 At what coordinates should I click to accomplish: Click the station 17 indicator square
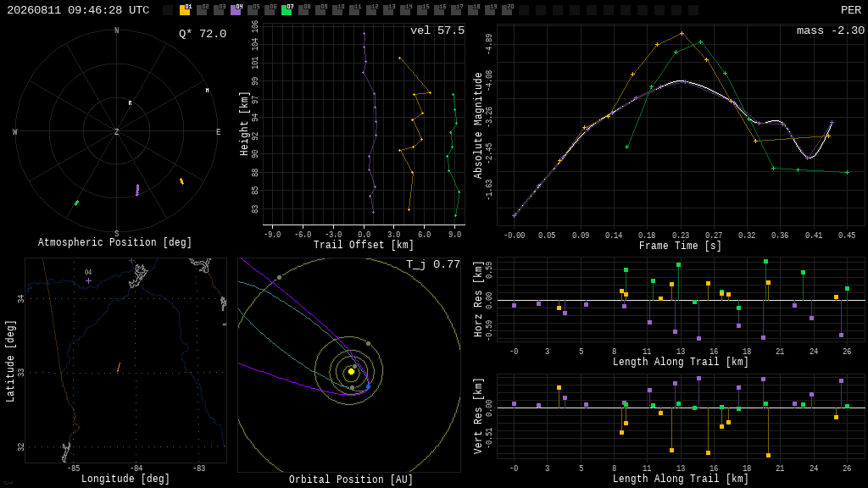point(455,10)
